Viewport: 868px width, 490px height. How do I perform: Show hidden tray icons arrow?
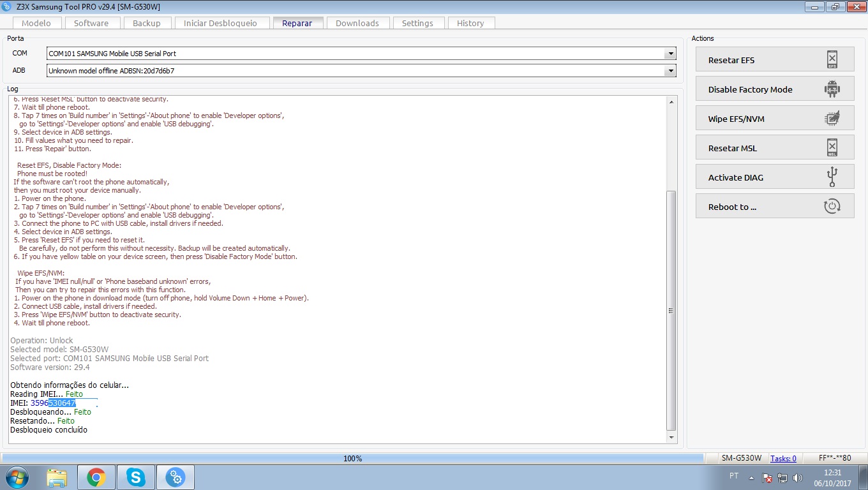point(751,477)
